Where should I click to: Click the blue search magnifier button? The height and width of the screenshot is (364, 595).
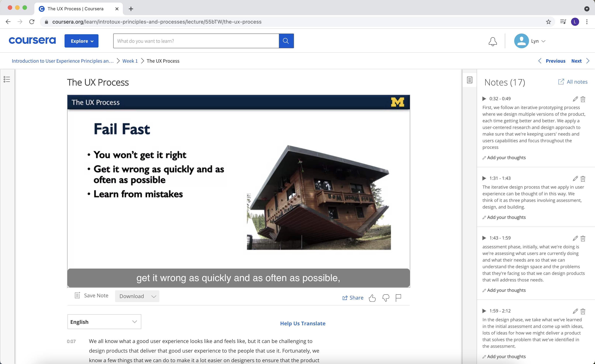(x=286, y=41)
